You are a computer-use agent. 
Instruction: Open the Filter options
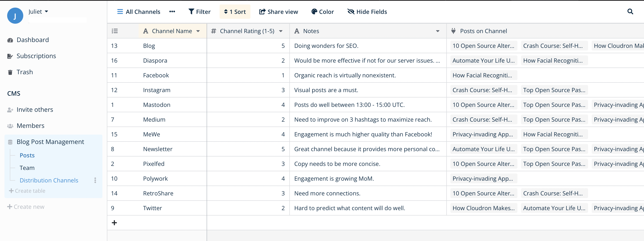tap(199, 12)
